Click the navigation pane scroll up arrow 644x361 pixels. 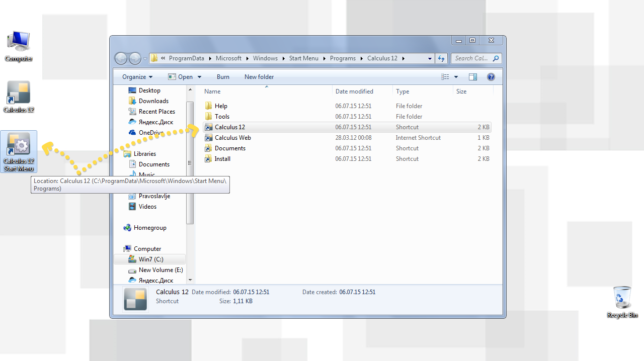(x=190, y=90)
